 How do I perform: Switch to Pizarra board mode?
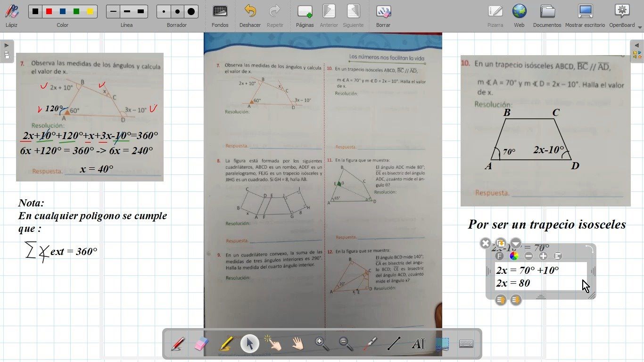(x=495, y=16)
